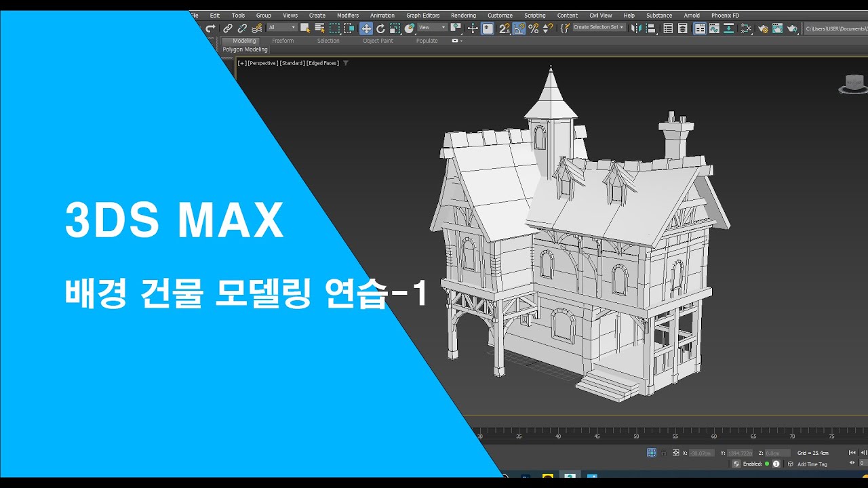Activate the Select and Move tool
Screen dimensions: 868x488
pyautogui.click(x=366, y=28)
